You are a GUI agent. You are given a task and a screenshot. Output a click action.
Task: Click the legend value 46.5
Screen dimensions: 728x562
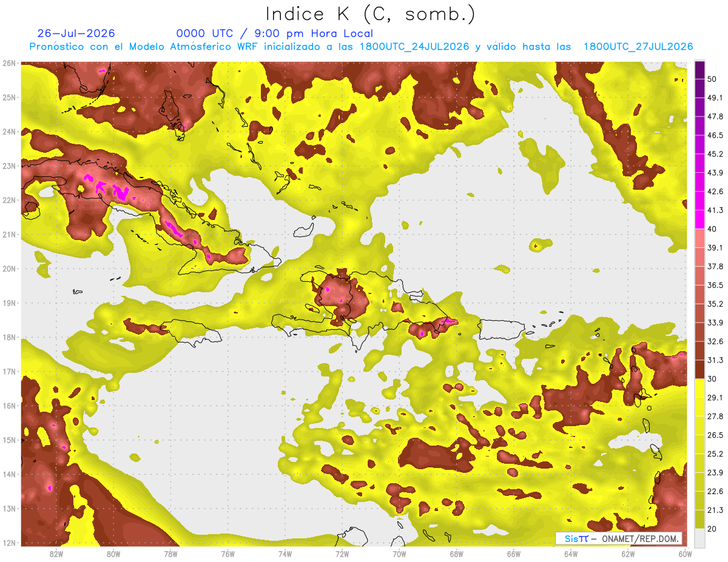coord(715,135)
